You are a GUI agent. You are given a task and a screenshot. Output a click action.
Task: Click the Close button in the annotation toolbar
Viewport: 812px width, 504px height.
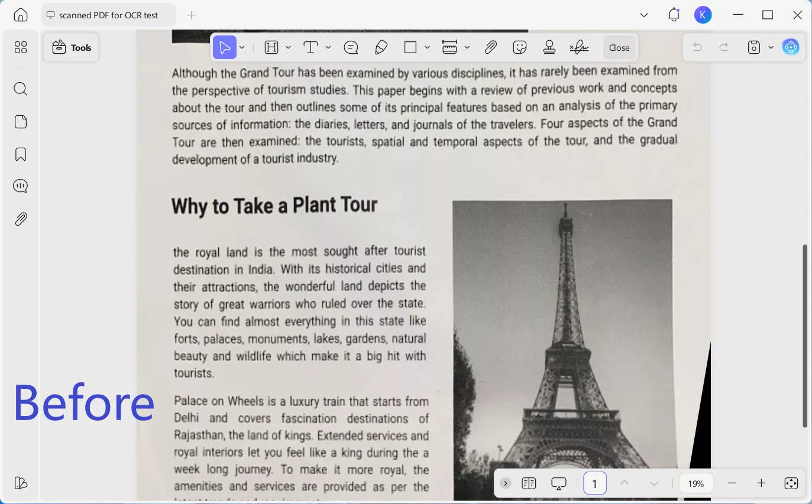(x=619, y=48)
